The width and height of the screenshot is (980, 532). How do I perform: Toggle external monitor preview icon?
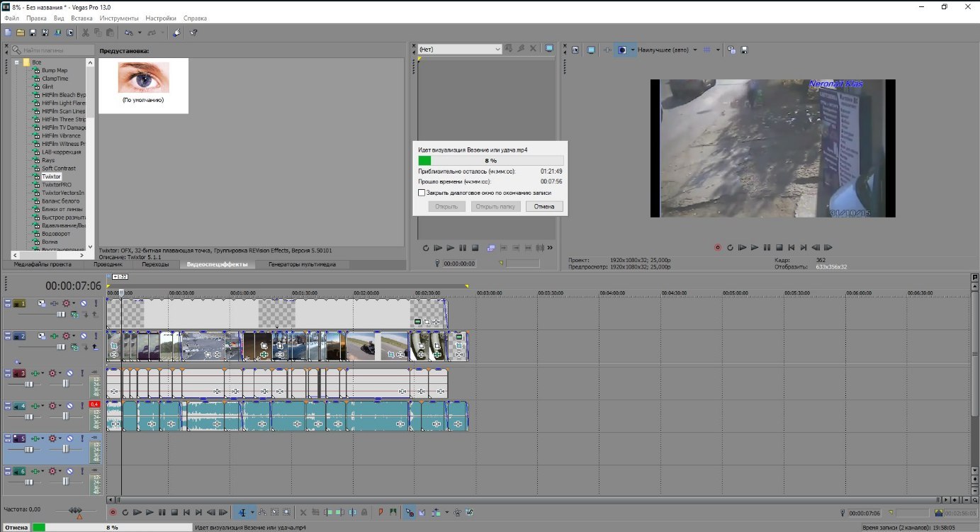591,50
